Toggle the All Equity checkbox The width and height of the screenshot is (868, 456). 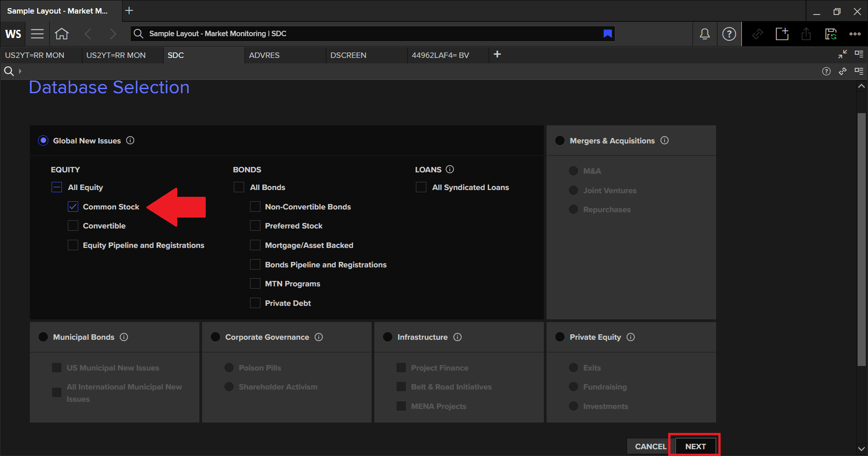[x=57, y=187]
